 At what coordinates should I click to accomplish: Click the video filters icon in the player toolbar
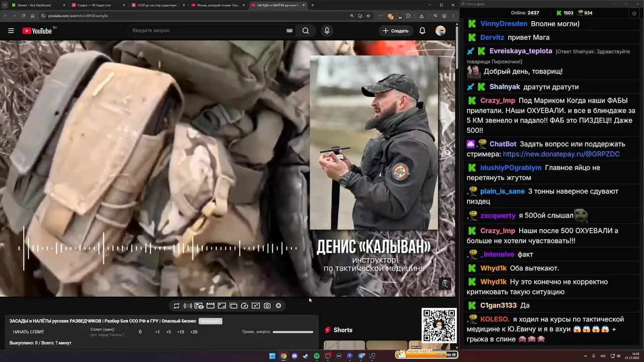(x=256, y=306)
